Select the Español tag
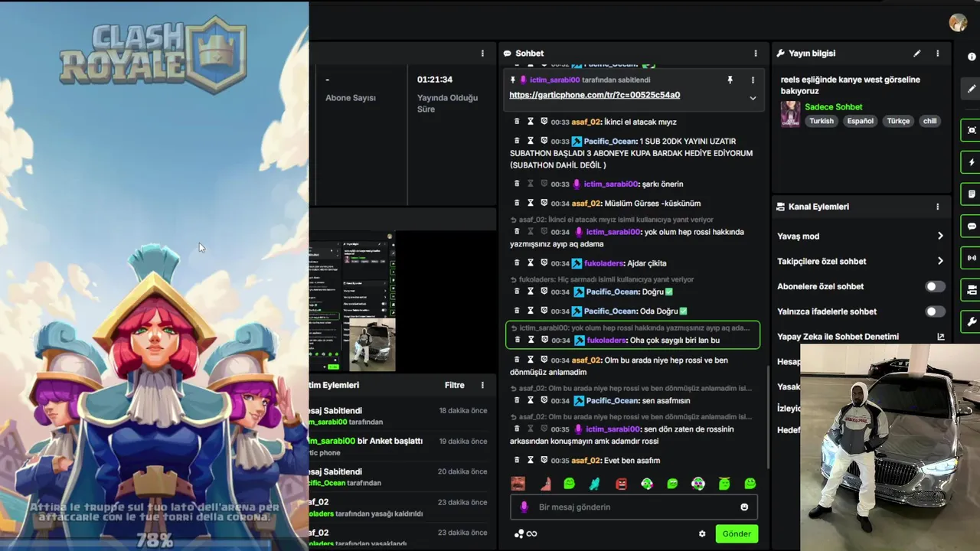This screenshot has height=551, width=980. [x=860, y=121]
